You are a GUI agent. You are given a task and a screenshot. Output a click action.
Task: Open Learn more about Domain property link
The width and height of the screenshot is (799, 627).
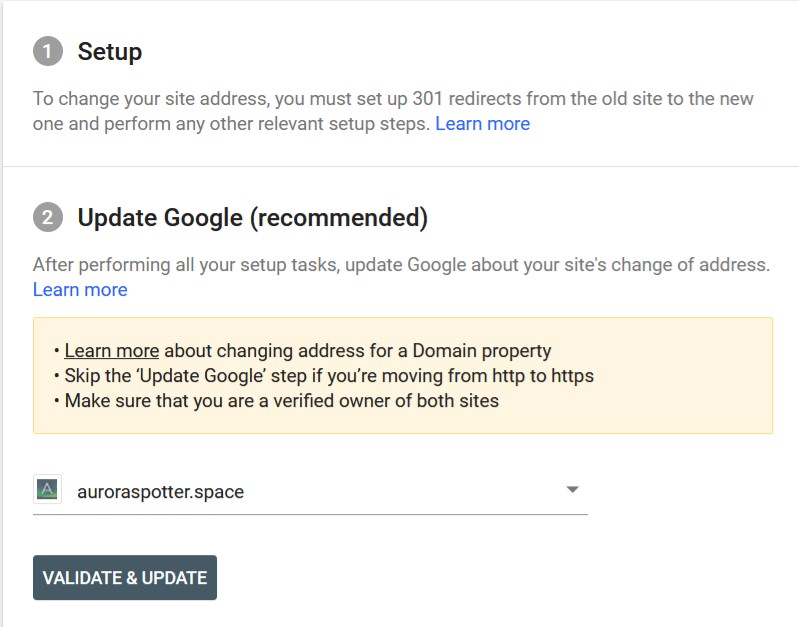[x=111, y=351]
